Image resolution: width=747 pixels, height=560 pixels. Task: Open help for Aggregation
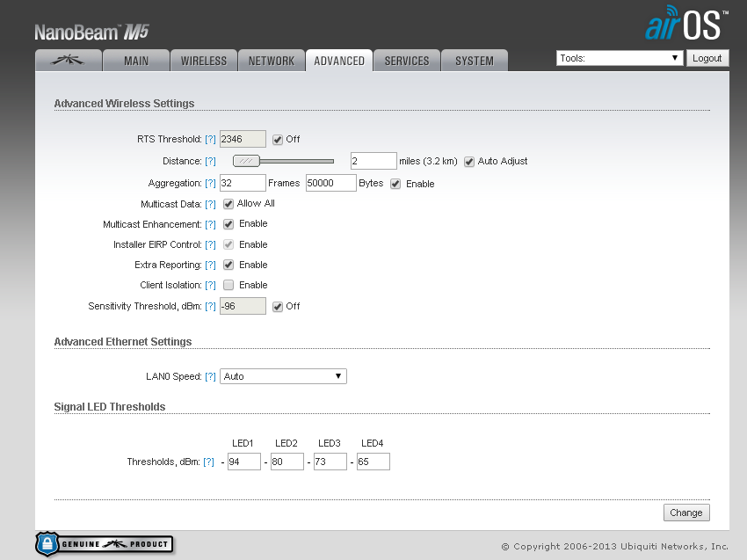(210, 183)
